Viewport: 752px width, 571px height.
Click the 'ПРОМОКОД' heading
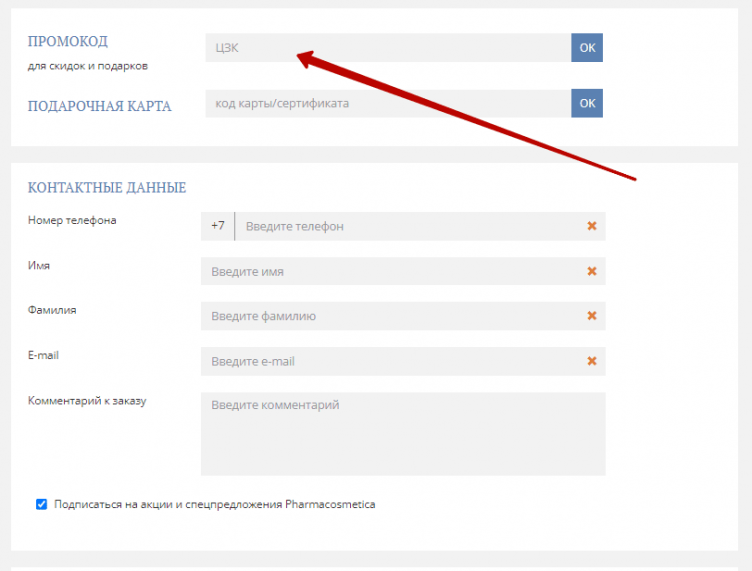68,42
